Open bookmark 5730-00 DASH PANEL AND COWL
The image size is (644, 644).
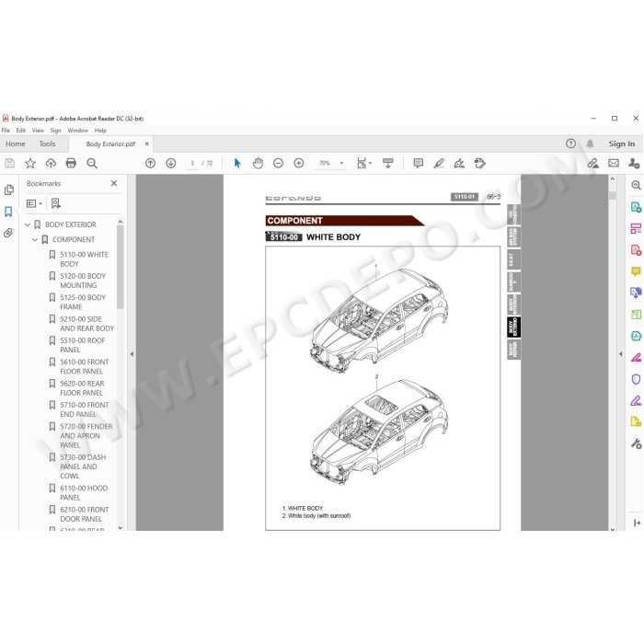[83, 466]
